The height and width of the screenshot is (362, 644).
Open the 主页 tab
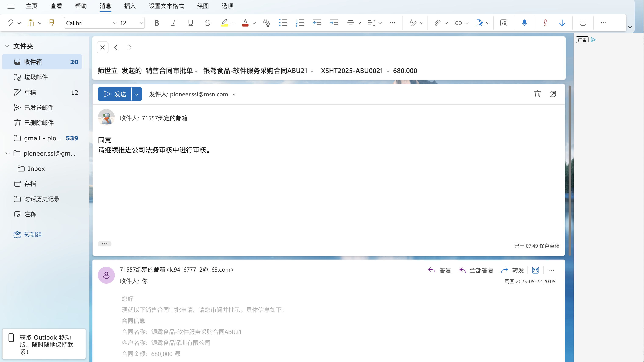pyautogui.click(x=32, y=6)
